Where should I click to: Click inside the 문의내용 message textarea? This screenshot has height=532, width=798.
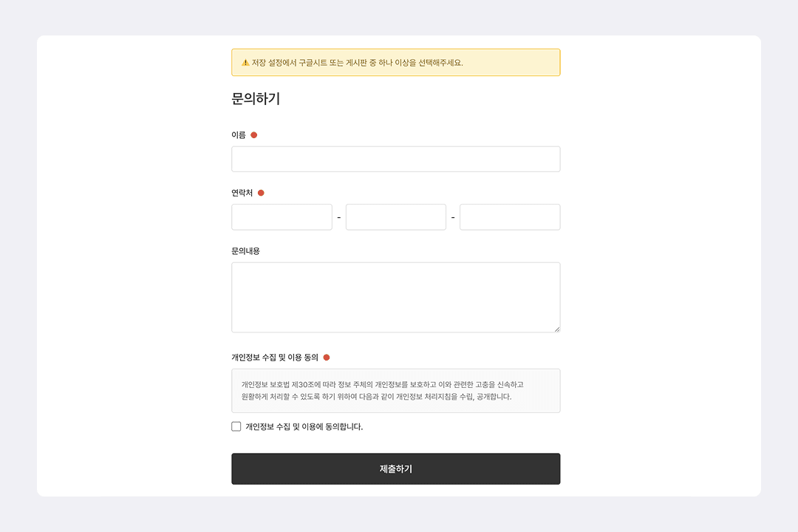(x=395, y=296)
